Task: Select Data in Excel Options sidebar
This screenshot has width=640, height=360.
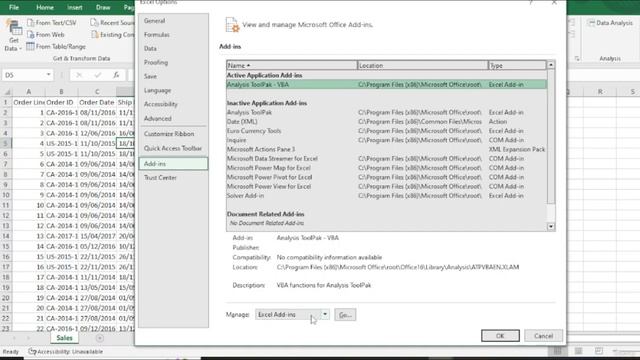Action: pos(173,49)
